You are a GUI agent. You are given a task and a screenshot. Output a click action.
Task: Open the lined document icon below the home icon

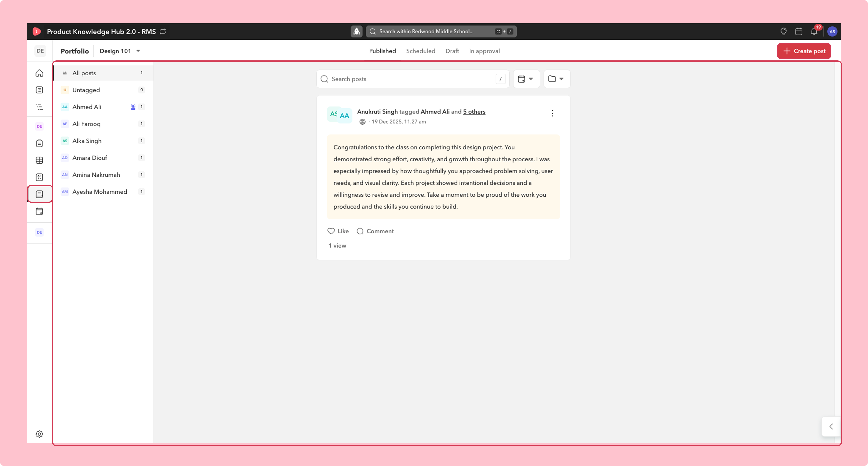click(x=39, y=90)
